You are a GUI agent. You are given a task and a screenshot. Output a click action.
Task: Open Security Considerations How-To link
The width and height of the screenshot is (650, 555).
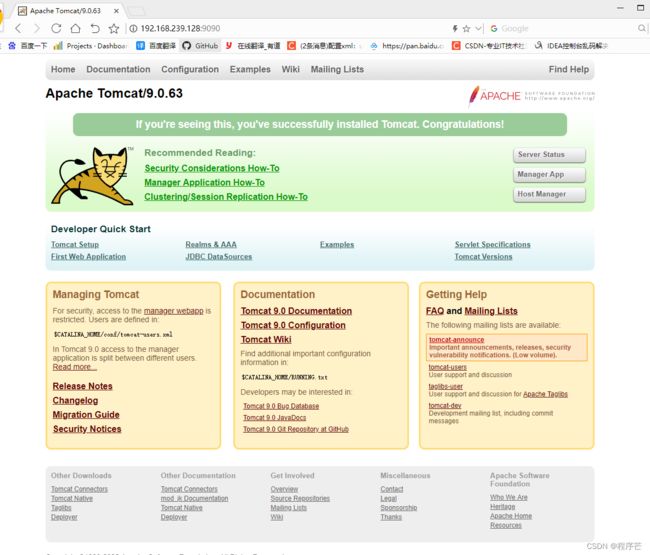click(x=212, y=168)
